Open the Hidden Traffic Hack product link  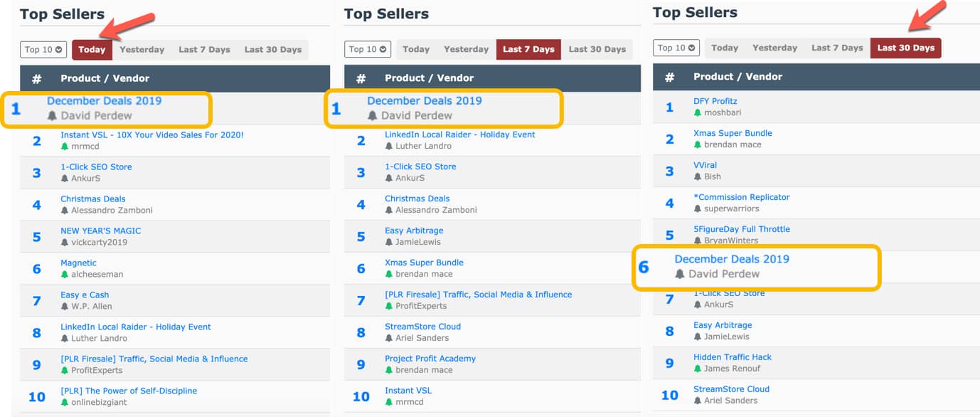click(x=732, y=357)
